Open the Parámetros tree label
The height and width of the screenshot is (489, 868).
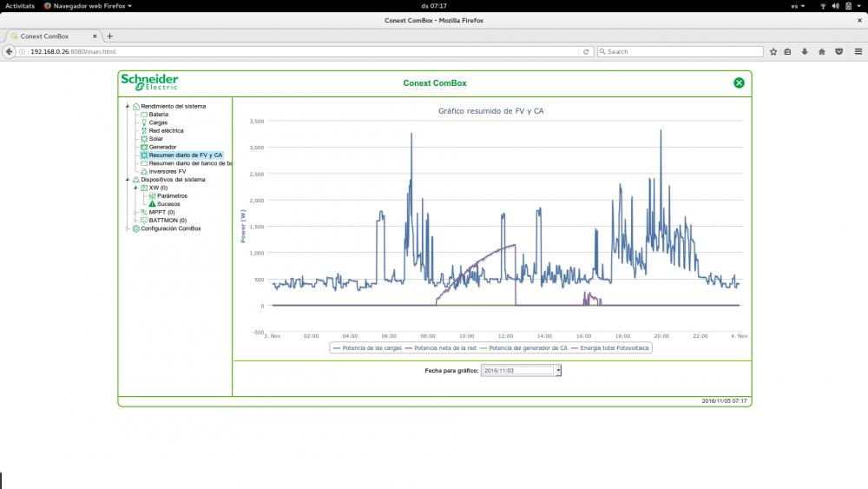click(x=172, y=196)
